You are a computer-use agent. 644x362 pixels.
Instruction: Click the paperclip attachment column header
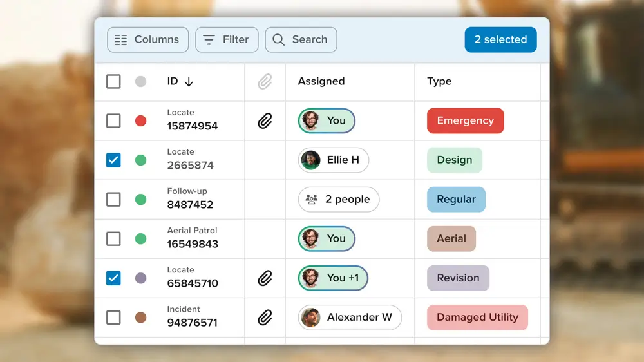265,81
